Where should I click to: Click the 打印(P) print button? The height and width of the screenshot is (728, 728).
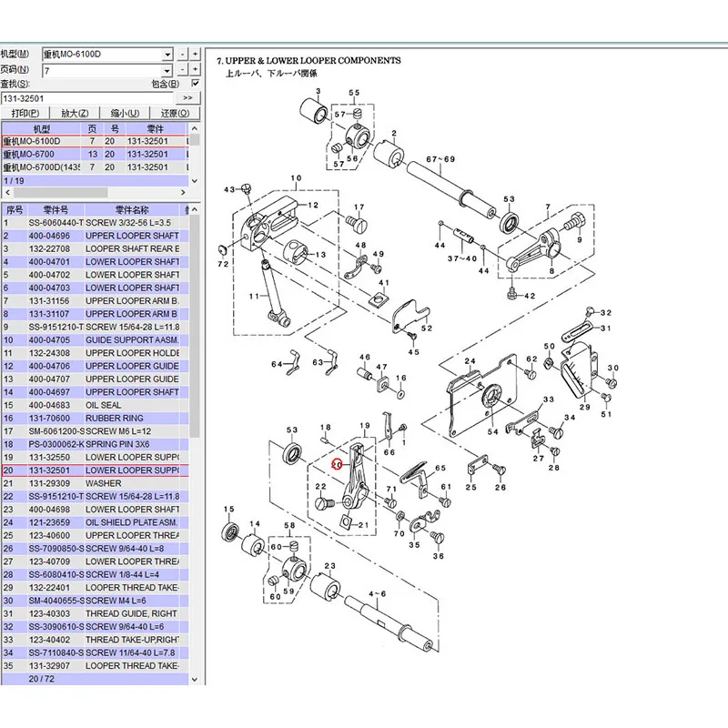(25, 113)
